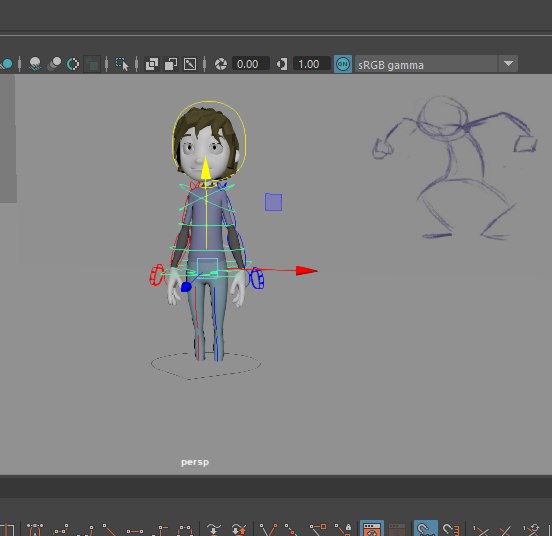Turn on X-Ray display mode
552x536 pixels.
[152, 64]
